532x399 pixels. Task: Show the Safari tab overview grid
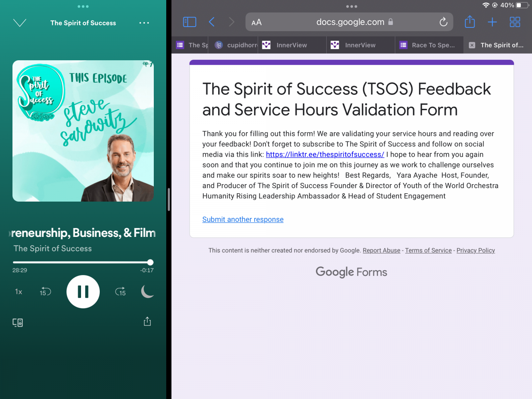(515, 22)
